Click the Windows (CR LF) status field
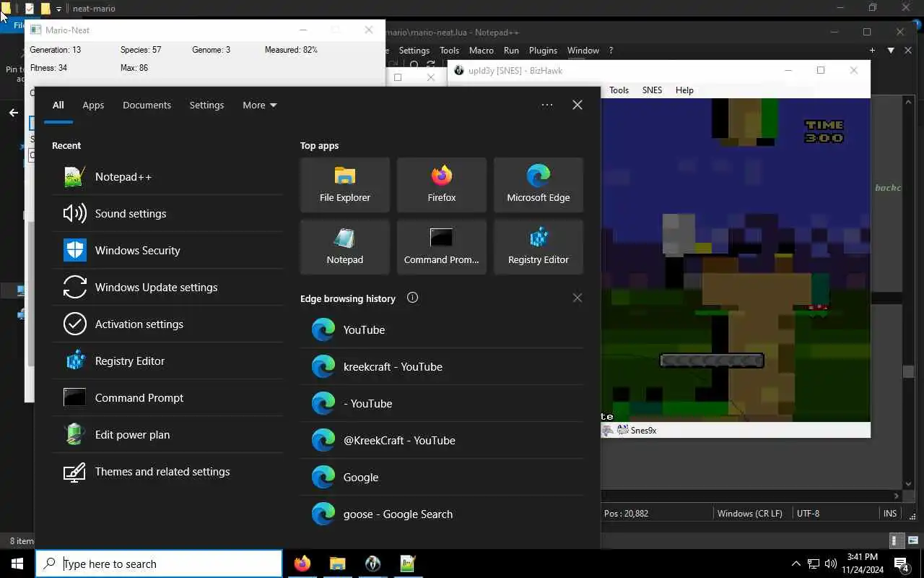This screenshot has width=924, height=578. (x=750, y=514)
